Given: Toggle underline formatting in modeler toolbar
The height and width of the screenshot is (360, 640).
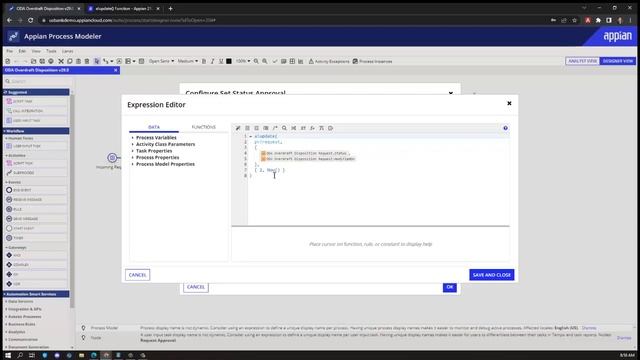Looking at the screenshot, I should click(221, 61).
